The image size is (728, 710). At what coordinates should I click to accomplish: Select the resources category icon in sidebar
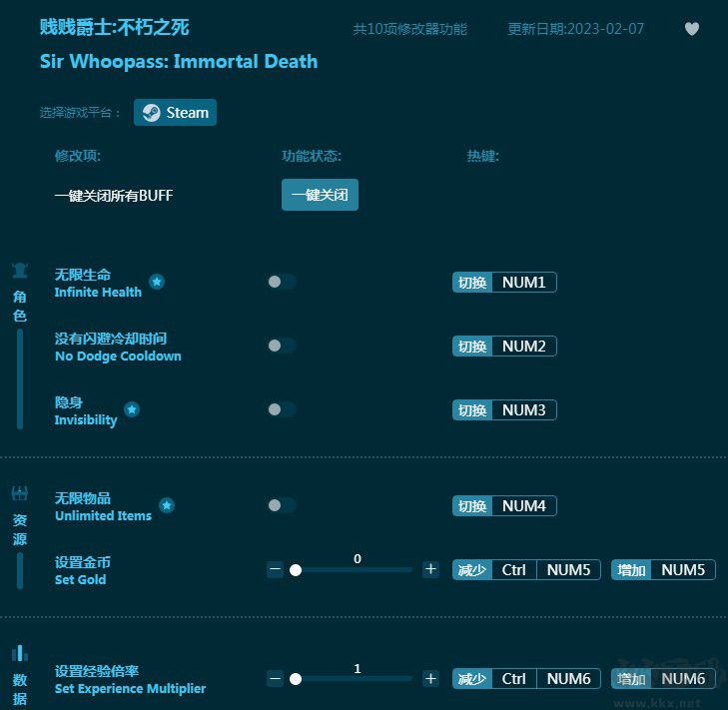pyautogui.click(x=20, y=493)
